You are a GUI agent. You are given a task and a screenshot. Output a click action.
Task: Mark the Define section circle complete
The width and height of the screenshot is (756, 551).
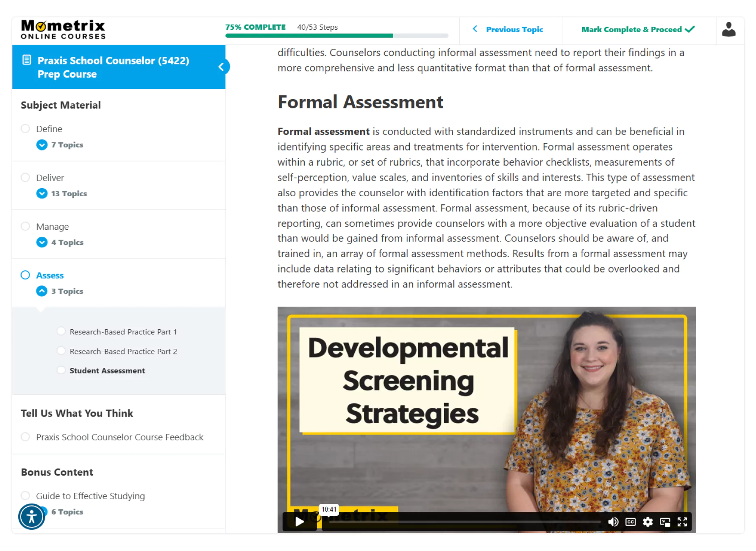tap(25, 128)
